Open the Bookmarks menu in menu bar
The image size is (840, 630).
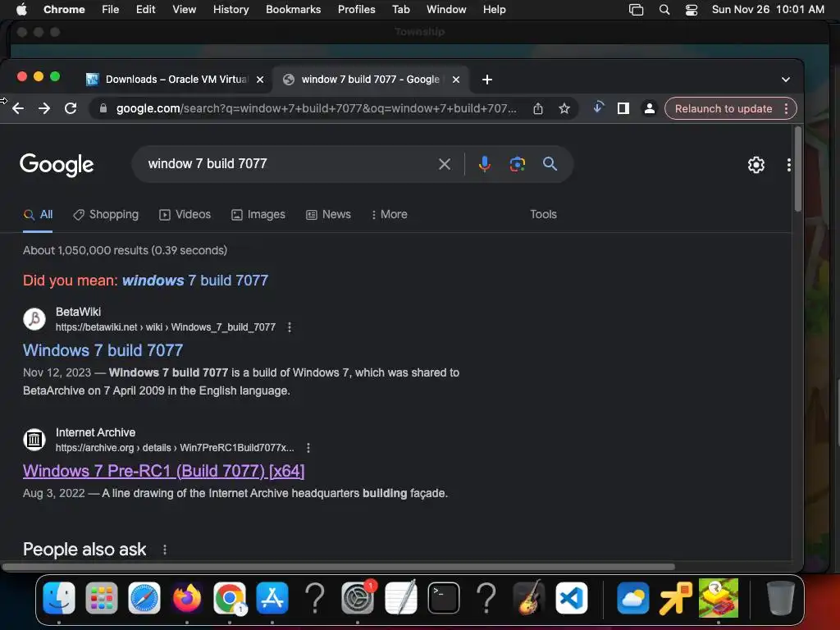coord(293,10)
